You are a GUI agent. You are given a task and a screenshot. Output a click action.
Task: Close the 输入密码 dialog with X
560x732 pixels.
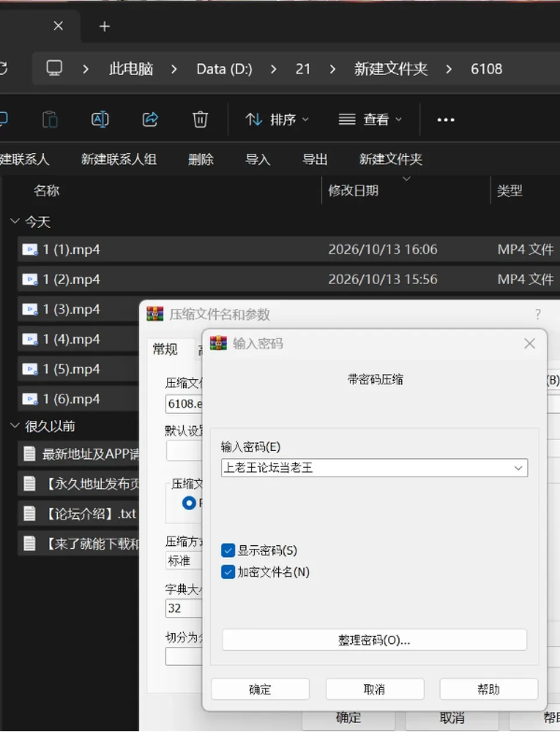(530, 344)
